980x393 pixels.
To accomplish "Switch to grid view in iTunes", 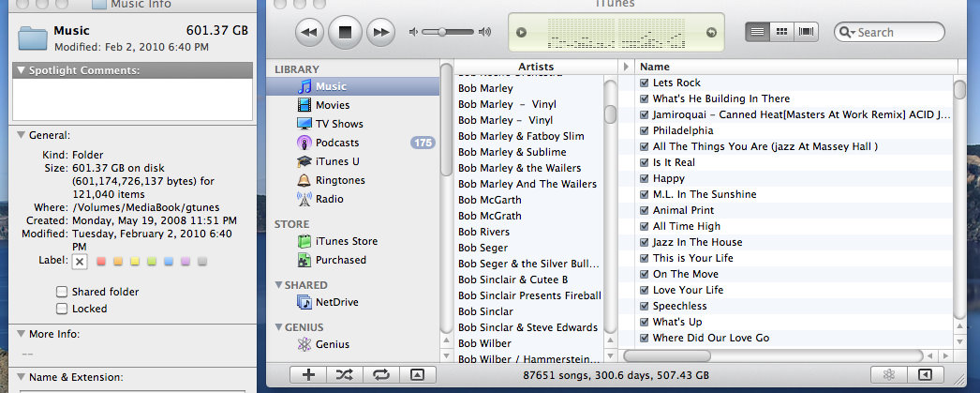I will (782, 32).
